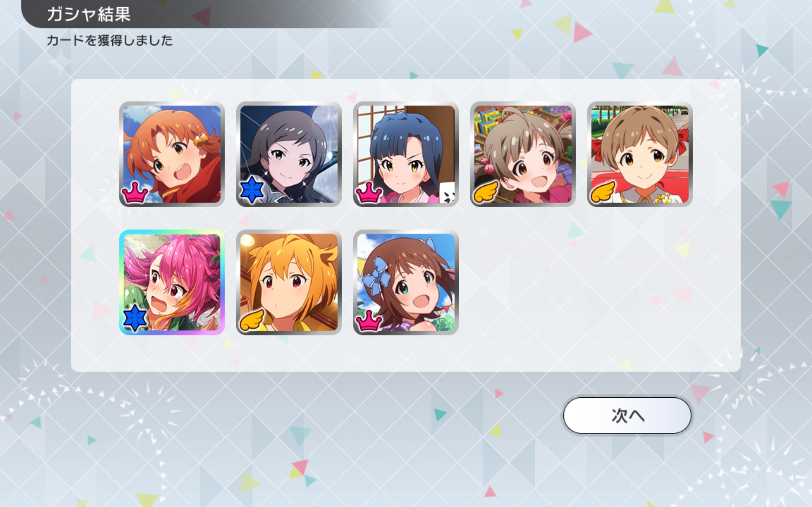Select the short orange-haired girl card
Image resolution: width=812 pixels, height=507 pixels.
pyautogui.click(x=289, y=282)
